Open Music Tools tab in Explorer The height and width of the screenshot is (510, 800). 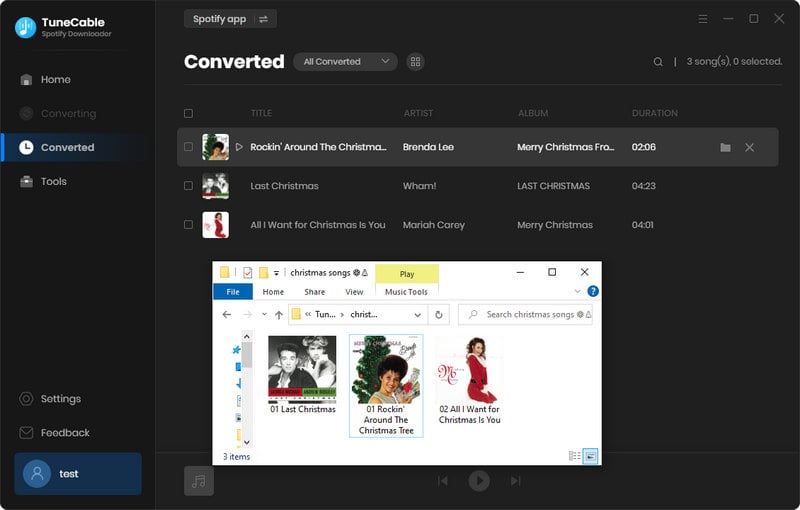coord(406,292)
